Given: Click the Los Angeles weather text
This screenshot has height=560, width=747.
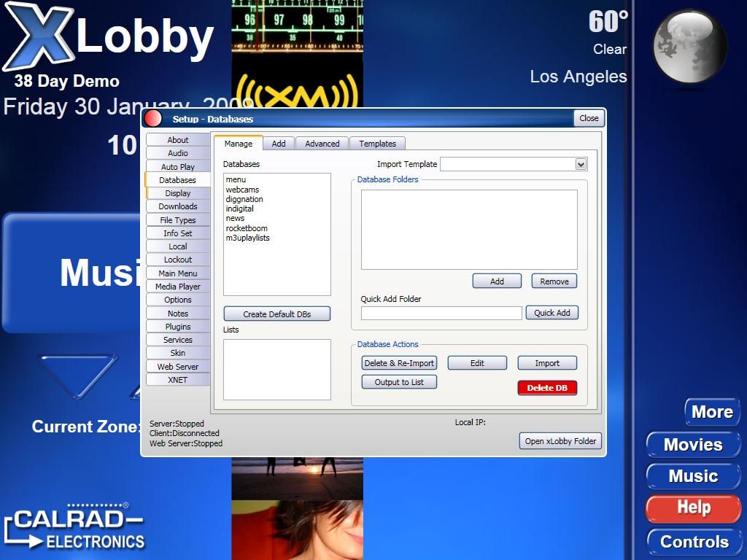Looking at the screenshot, I should coord(578,77).
